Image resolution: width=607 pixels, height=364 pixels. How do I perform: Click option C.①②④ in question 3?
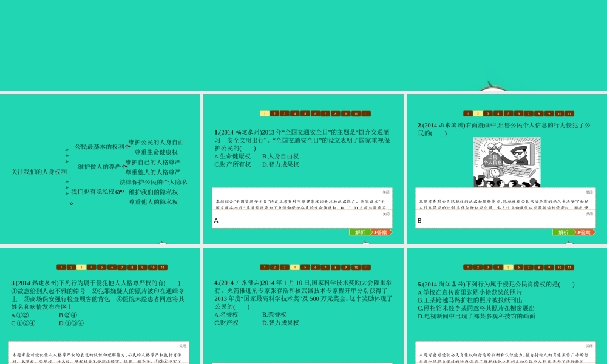click(x=23, y=323)
